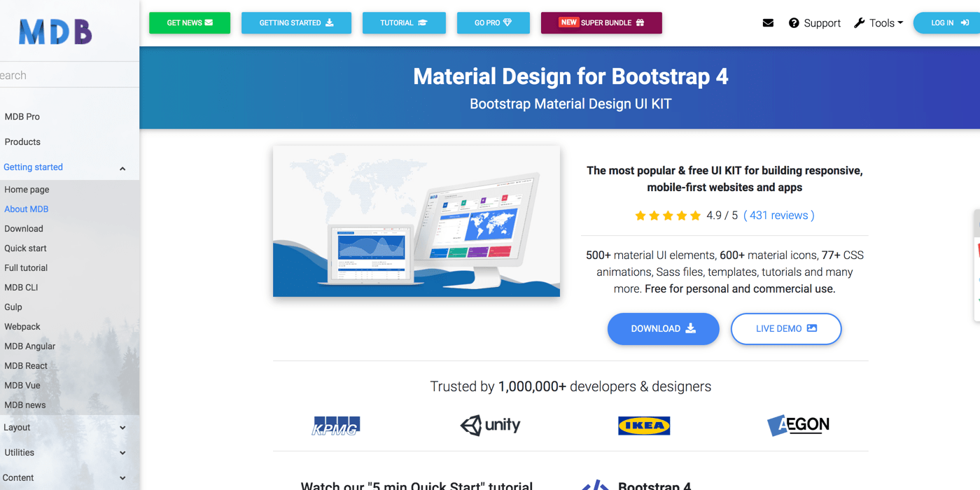Click the five-star rating icons
The image size is (980, 490).
pos(668,216)
